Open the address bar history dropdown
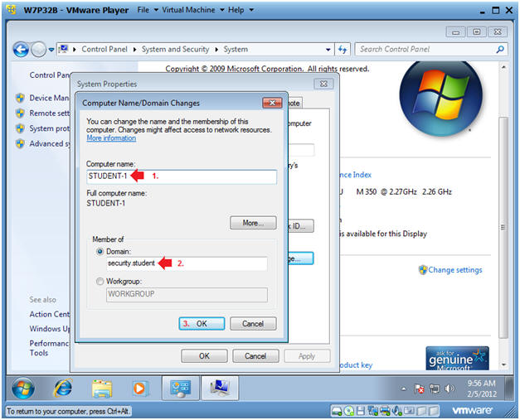Screen dimensions: 520x420 tap(328, 50)
